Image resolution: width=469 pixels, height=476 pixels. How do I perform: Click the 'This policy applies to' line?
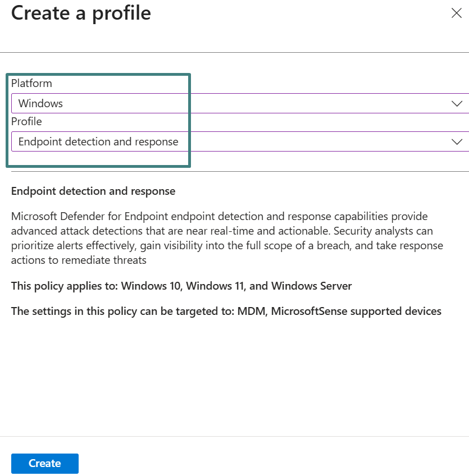click(x=181, y=286)
